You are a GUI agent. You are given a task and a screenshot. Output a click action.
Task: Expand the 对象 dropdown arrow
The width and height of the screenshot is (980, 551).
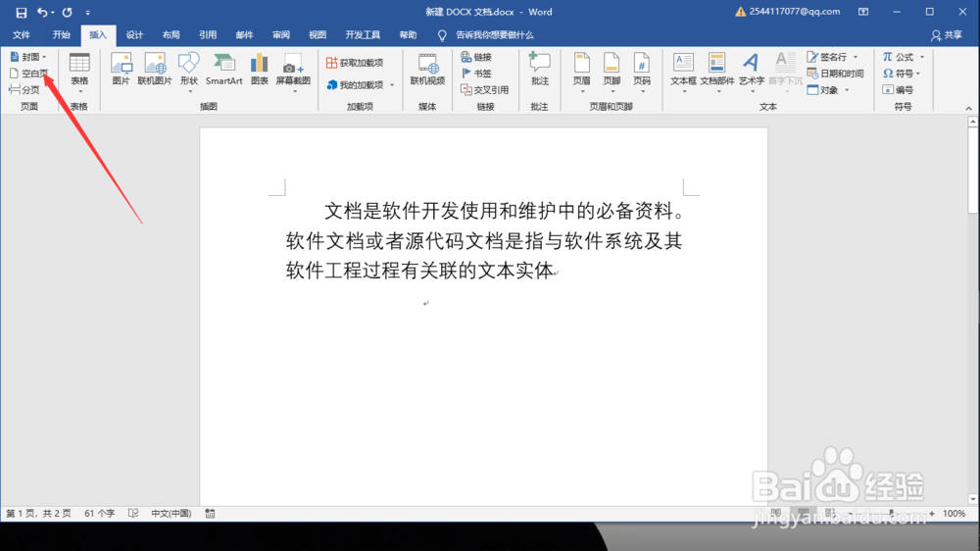(847, 90)
